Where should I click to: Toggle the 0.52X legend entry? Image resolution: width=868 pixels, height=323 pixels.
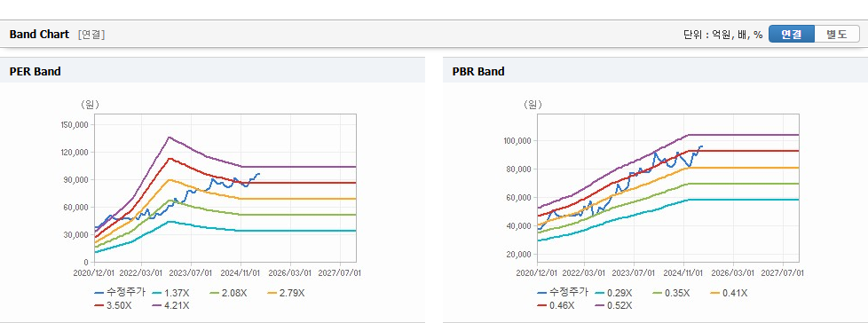tap(614, 305)
